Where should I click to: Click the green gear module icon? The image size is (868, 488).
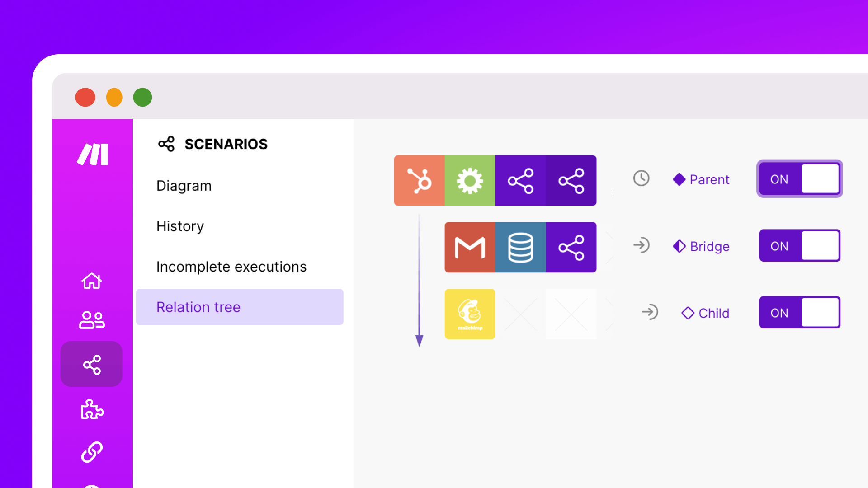(x=470, y=181)
